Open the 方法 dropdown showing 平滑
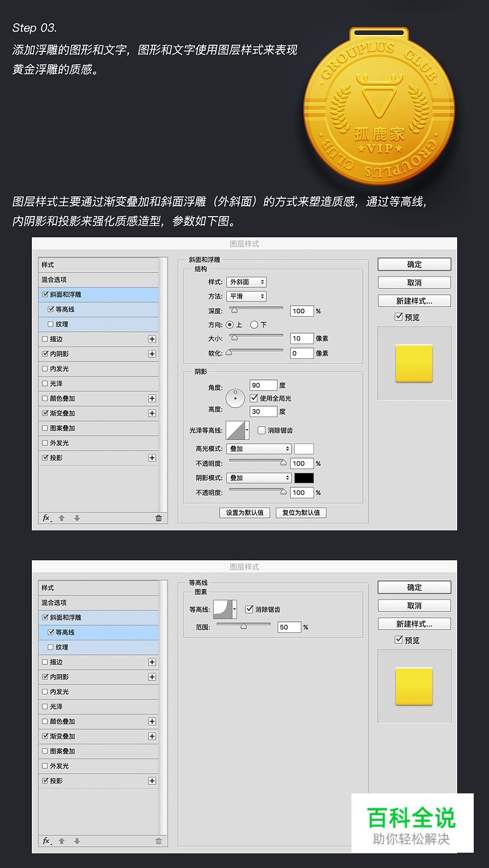Screen dimensions: 489x868 coord(246,296)
